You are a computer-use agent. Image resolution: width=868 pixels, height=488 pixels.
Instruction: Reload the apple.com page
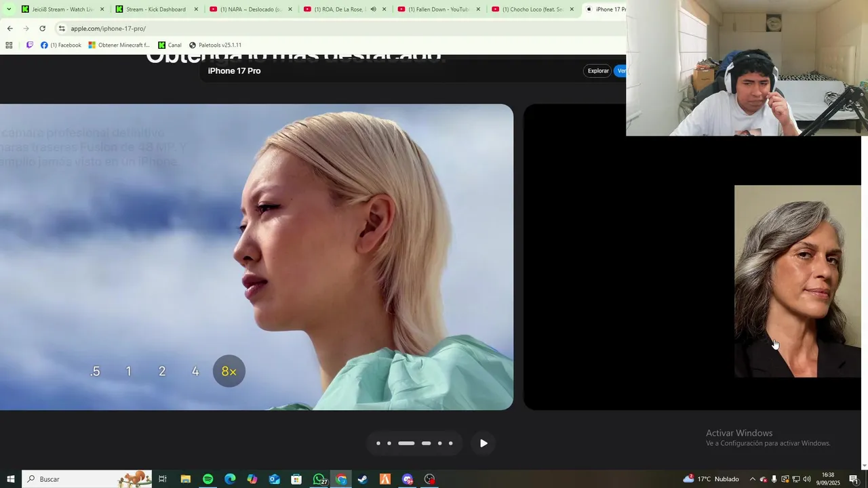click(x=42, y=28)
